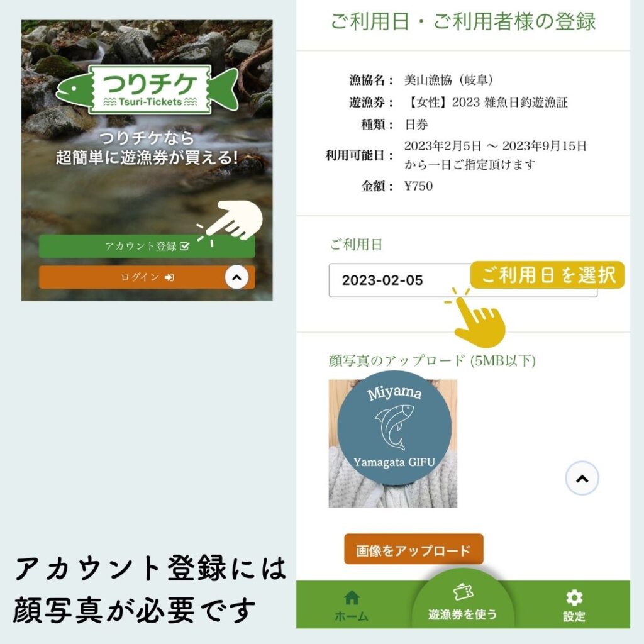The image size is (644, 644).
Task: Click the ご利用日・ご利用者様の登録 heading
Action: point(463,22)
